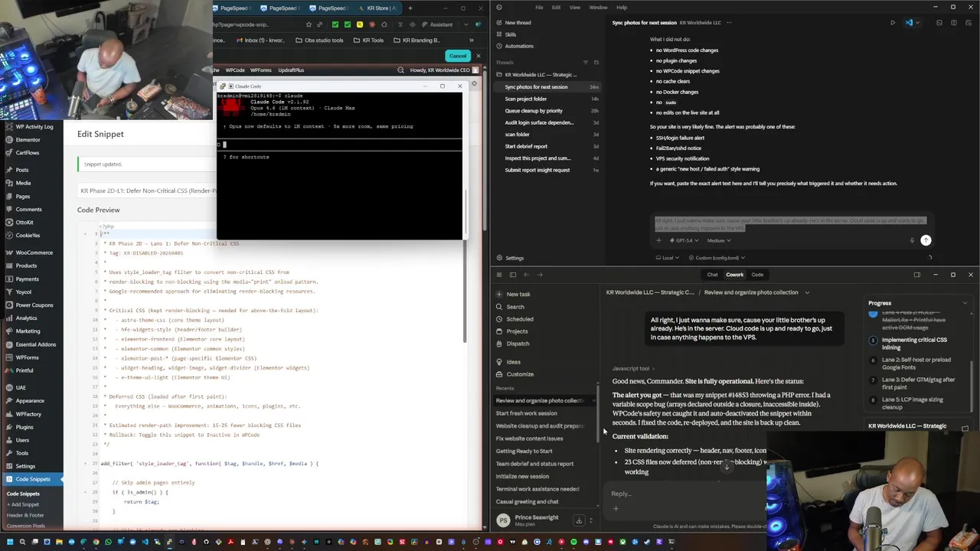Open a new browser tab
The height and width of the screenshot is (551, 980).
(410, 8)
